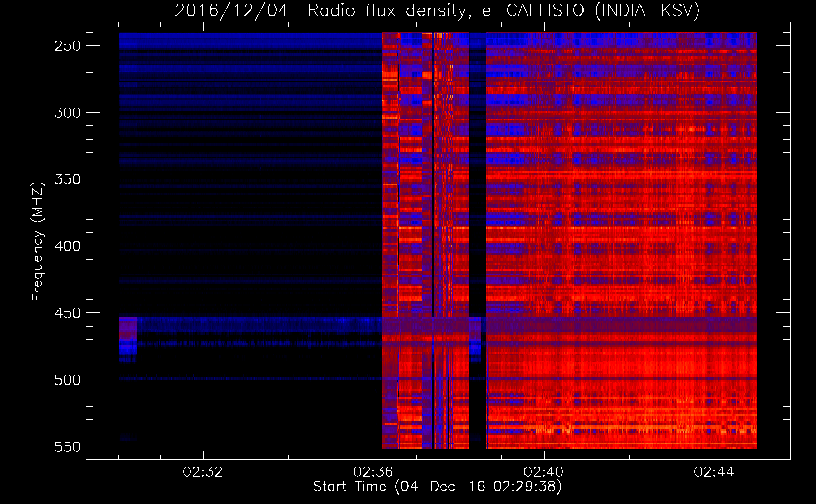Click the 02:32 time tick label
The image size is (816, 504).
[x=203, y=472]
